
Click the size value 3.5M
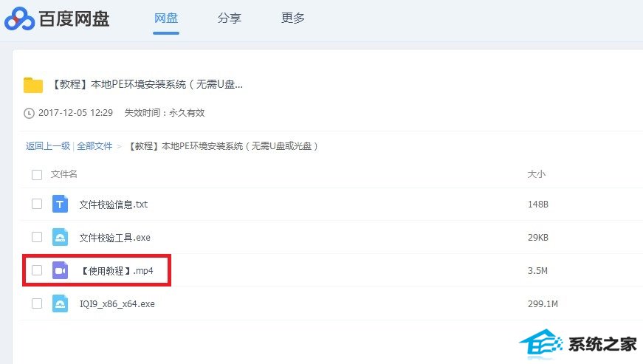coord(537,270)
